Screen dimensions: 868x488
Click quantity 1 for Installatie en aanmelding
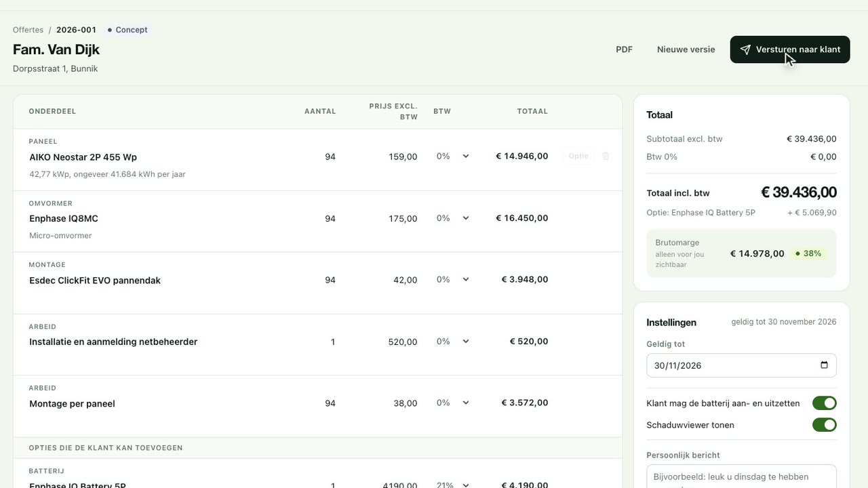[x=333, y=342]
